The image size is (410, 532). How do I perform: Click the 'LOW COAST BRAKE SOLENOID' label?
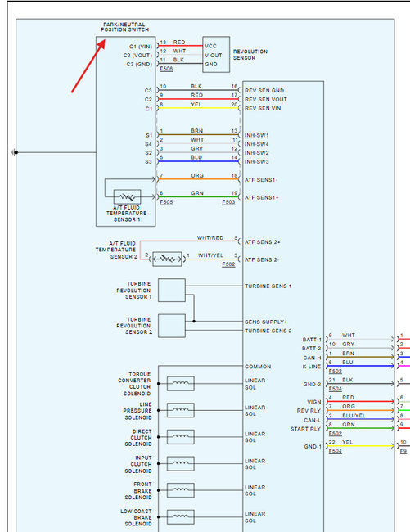pos(137,517)
